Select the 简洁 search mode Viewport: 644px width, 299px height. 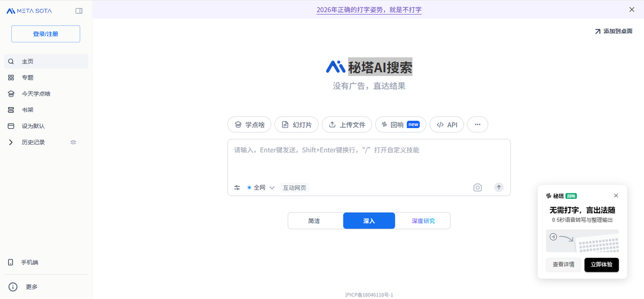[315, 221]
